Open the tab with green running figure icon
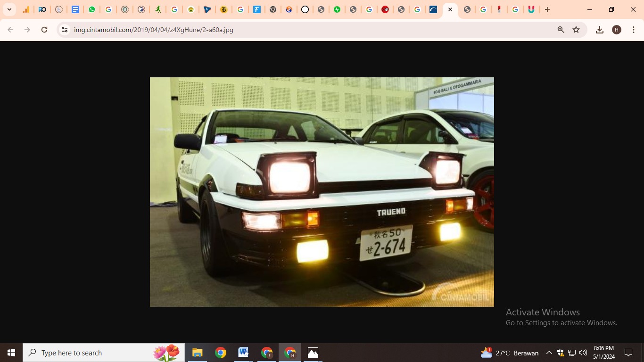The width and height of the screenshot is (644, 362). point(158,9)
